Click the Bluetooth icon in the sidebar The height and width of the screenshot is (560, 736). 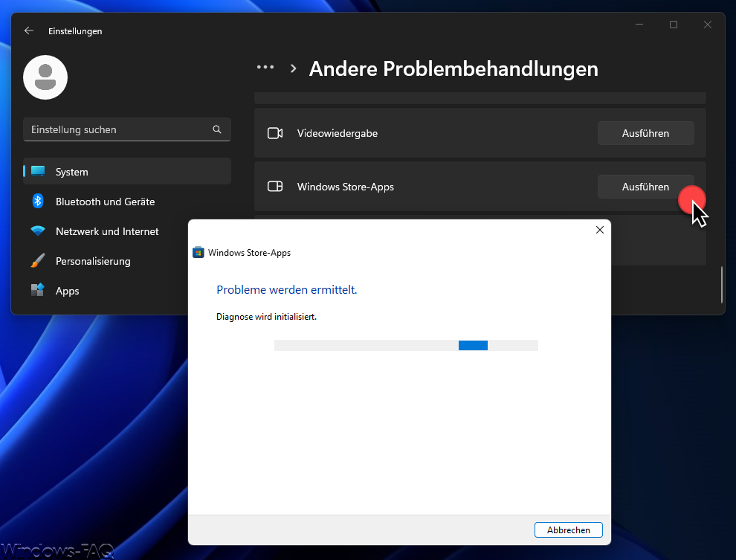coord(38,201)
